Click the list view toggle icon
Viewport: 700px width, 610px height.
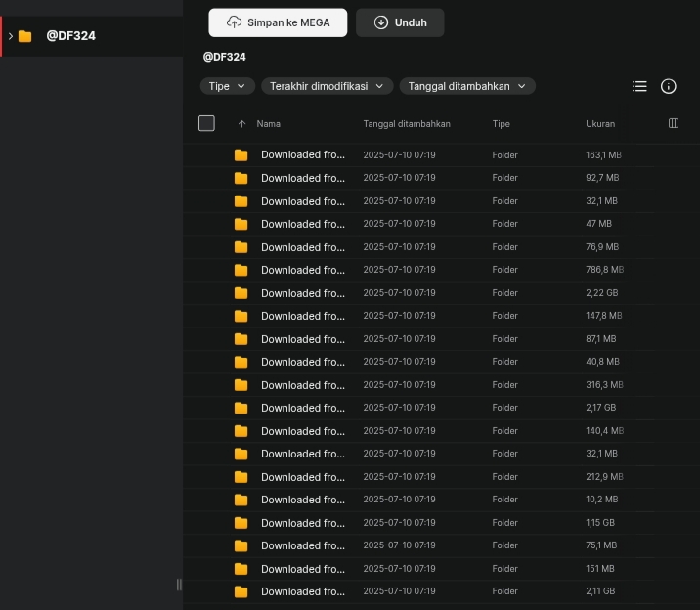point(639,86)
